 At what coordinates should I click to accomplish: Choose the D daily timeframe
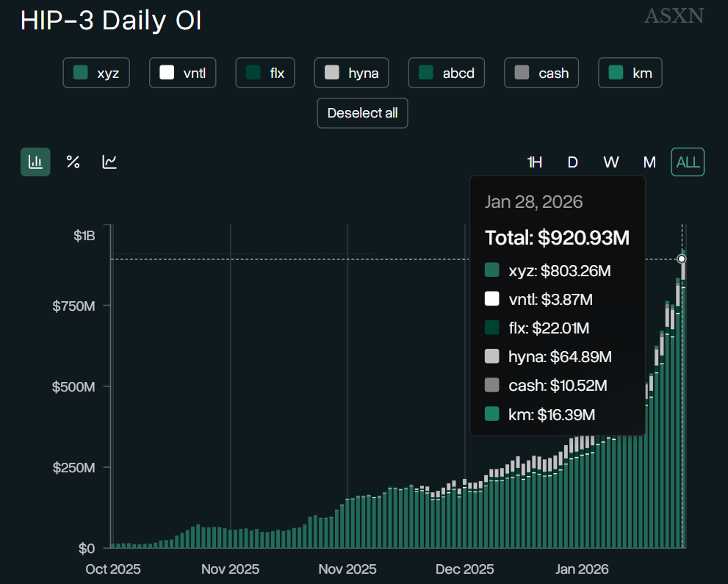(x=573, y=162)
